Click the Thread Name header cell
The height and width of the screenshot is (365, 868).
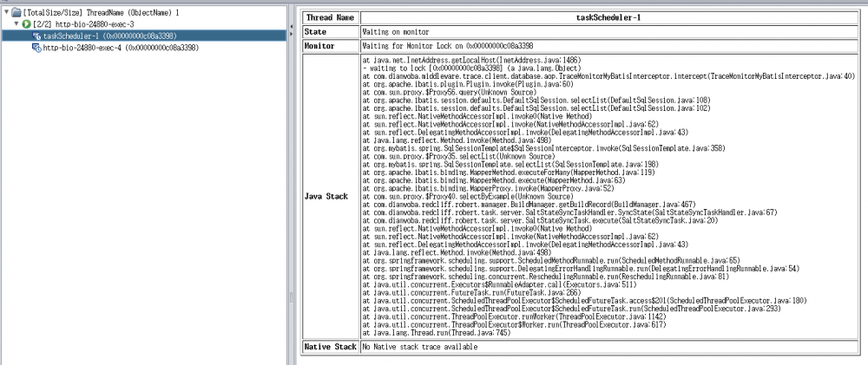(x=330, y=17)
